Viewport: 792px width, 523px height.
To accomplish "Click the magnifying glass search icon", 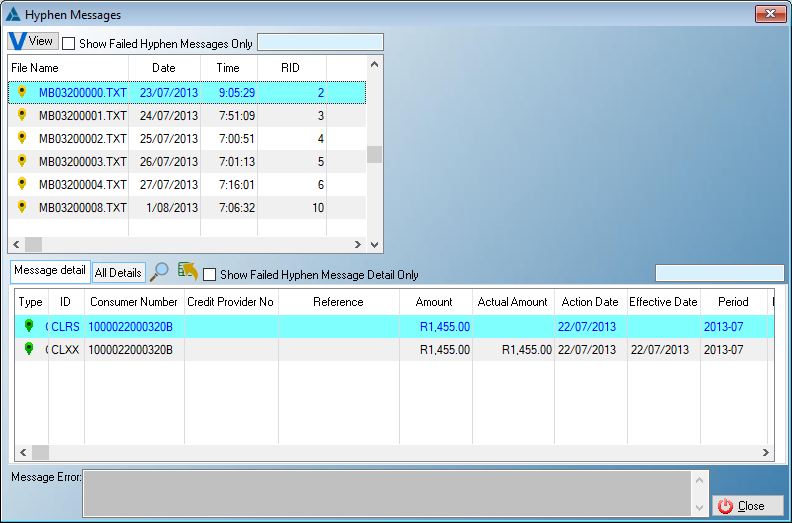I will coord(159,272).
